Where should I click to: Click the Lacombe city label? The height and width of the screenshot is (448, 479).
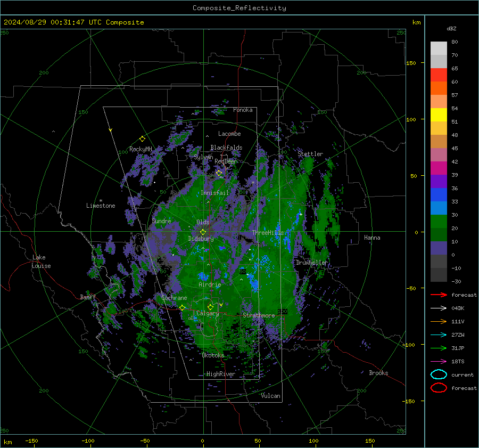tap(229, 134)
